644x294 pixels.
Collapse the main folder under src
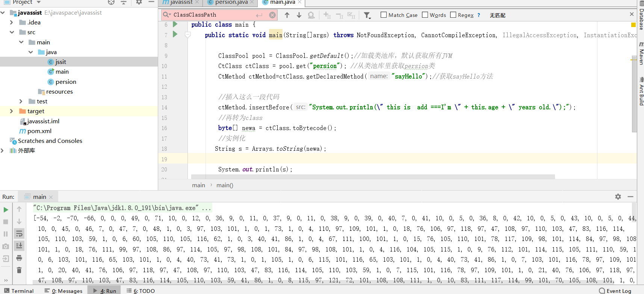(21, 42)
